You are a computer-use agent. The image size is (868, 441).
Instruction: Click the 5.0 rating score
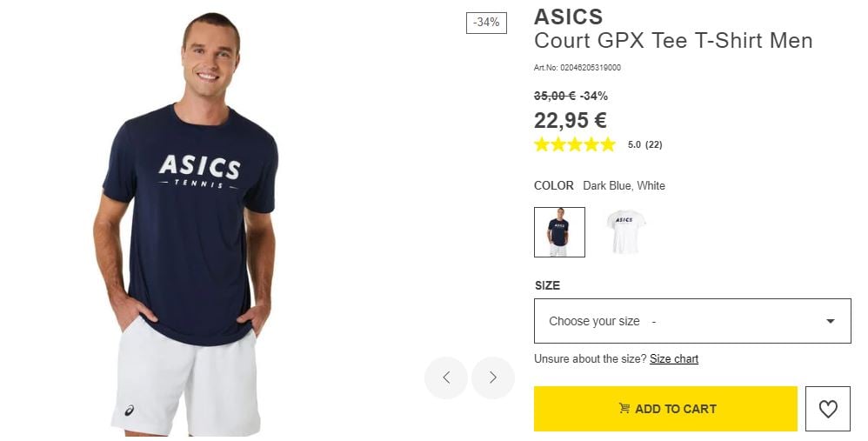coord(634,144)
